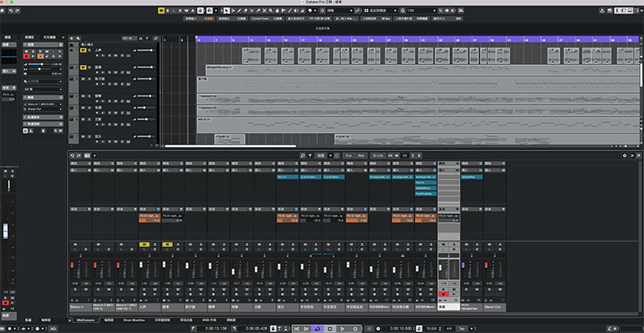Click the track visibility filter funnel icon
Image resolution: width=644 pixels, height=333 pixels.
[x=147, y=38]
